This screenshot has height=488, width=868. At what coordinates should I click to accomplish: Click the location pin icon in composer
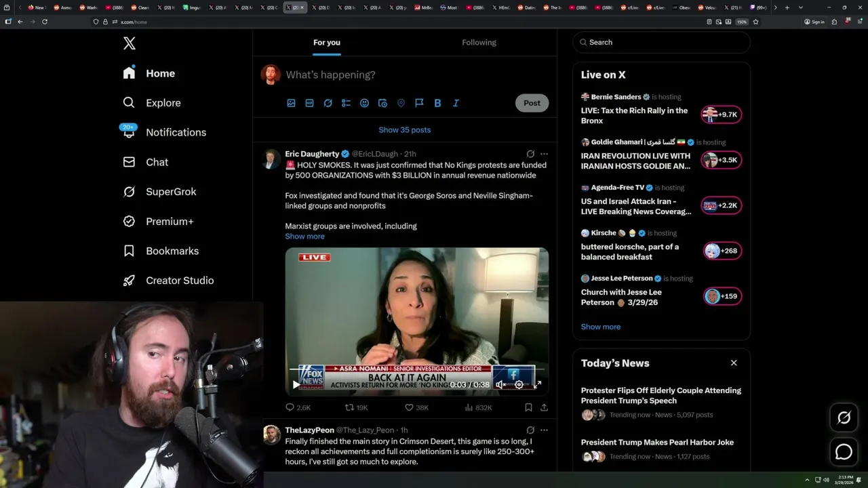(401, 103)
